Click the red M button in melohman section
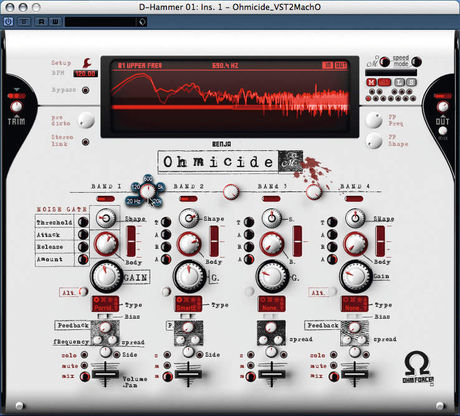The height and width of the screenshot is (416, 460). pyautogui.click(x=371, y=82)
